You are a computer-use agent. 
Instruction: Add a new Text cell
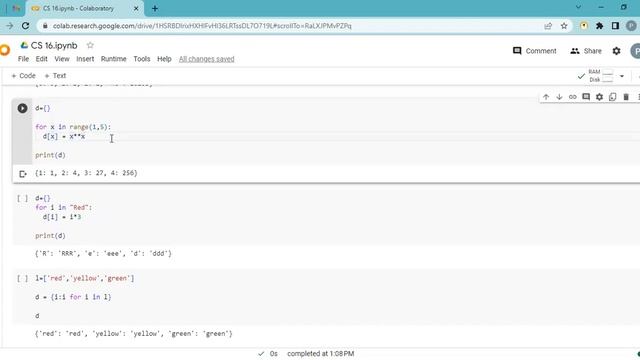(55, 76)
